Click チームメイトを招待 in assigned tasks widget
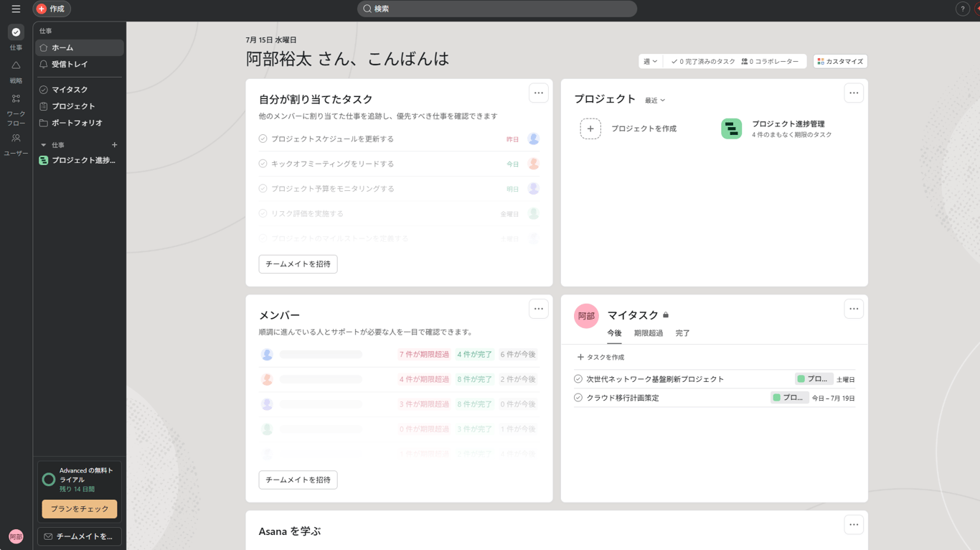This screenshot has width=980, height=550. click(298, 264)
